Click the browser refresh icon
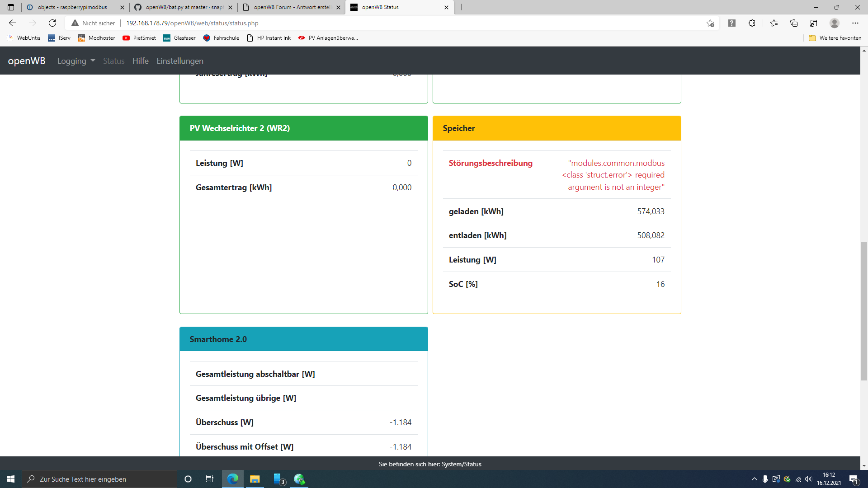868x488 pixels. 52,23
